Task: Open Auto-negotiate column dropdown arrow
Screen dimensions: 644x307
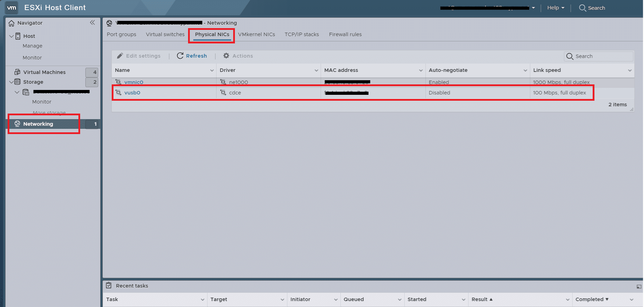Action: 525,70
